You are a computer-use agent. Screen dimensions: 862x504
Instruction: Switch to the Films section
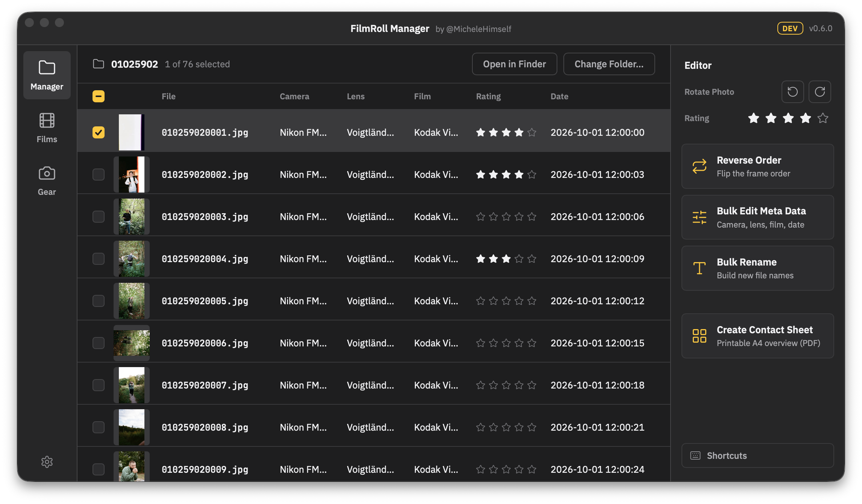47,128
